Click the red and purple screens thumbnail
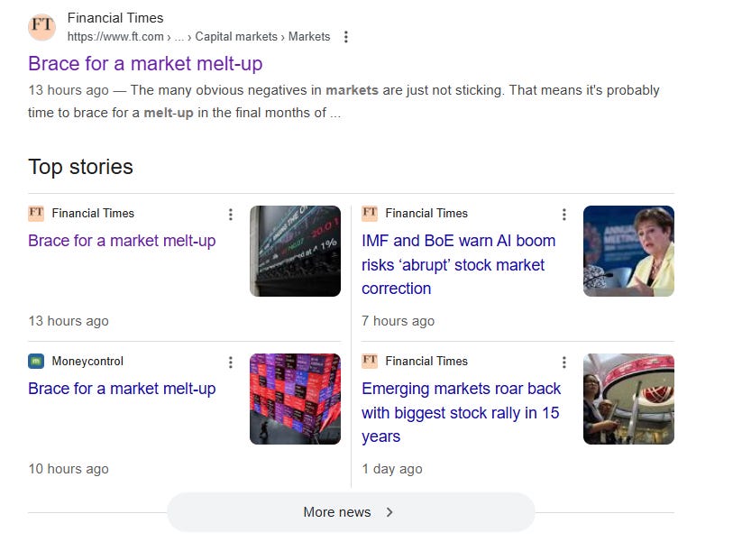 (296, 399)
